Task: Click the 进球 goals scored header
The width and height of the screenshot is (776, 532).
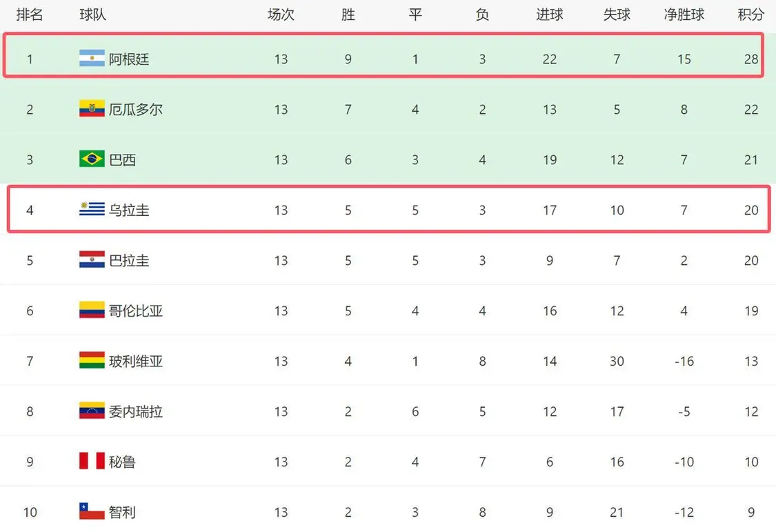Action: [x=550, y=14]
